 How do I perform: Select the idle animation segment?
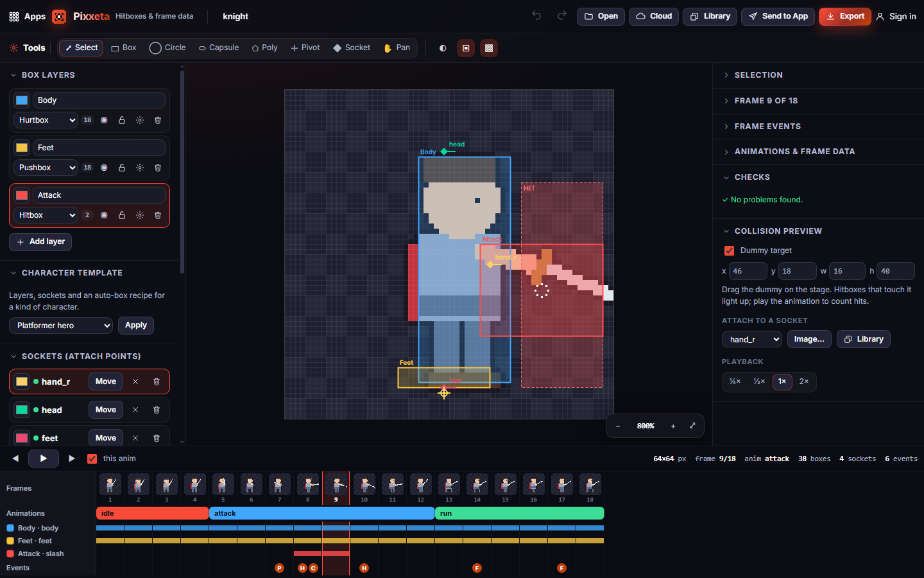coord(153,513)
